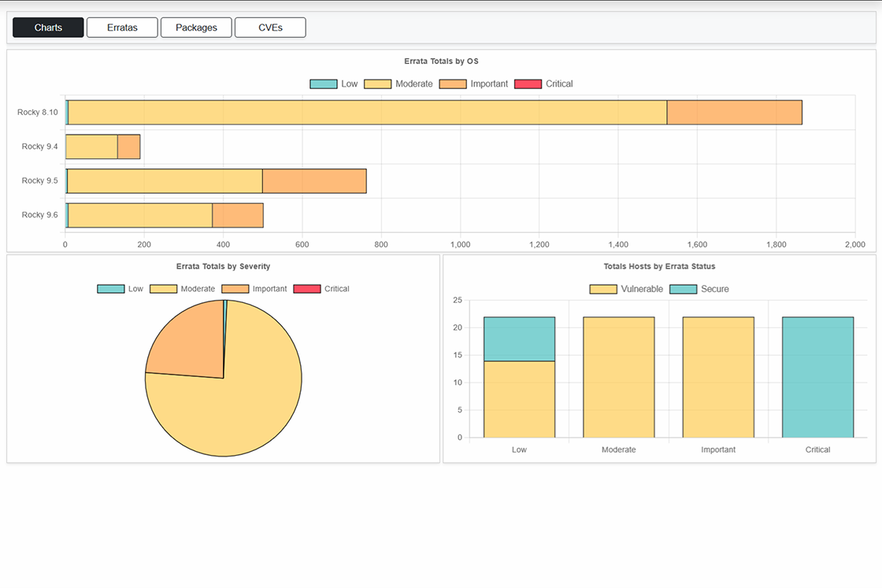The height and width of the screenshot is (588, 882).
Task: Click the Critical Secure hosts bar
Action: pyautogui.click(x=817, y=377)
